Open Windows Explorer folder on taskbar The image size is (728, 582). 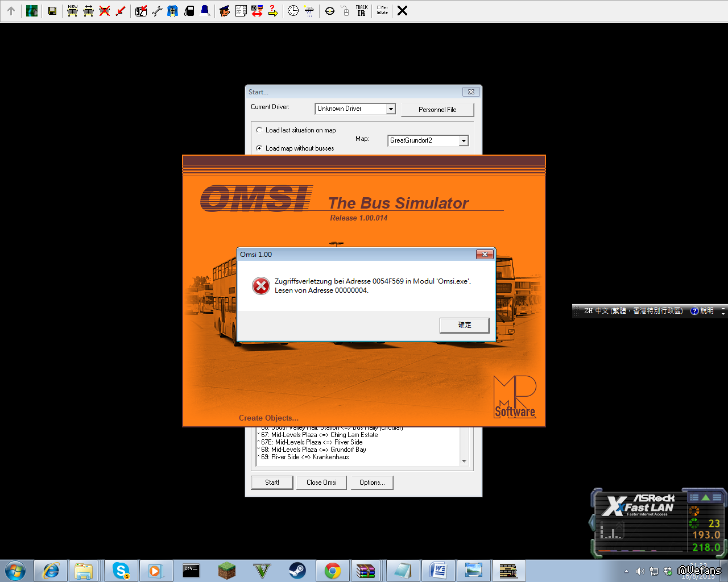84,570
